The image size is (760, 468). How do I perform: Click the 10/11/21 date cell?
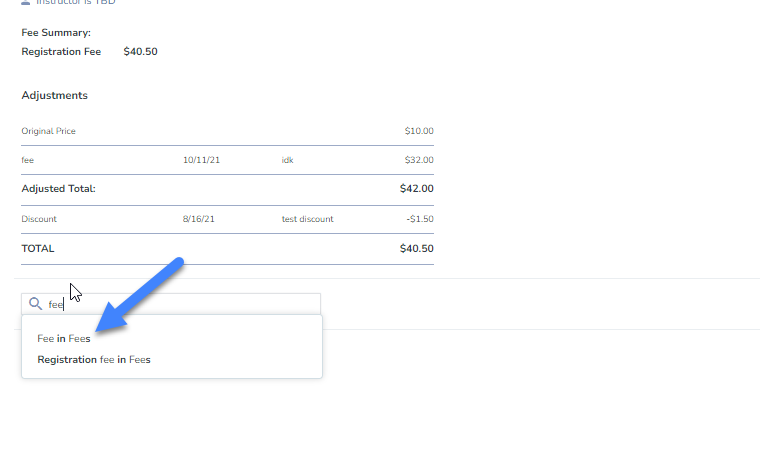coord(201,160)
